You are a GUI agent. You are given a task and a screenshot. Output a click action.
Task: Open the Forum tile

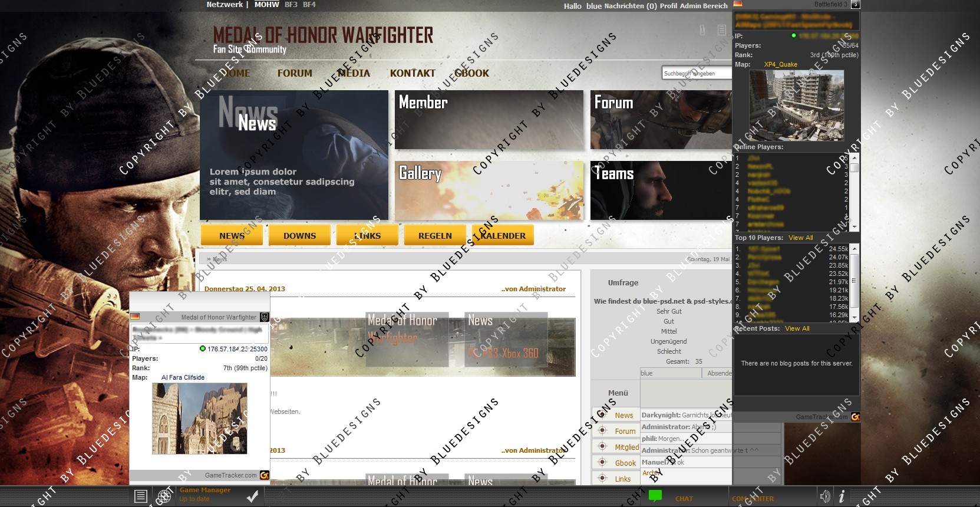click(661, 120)
